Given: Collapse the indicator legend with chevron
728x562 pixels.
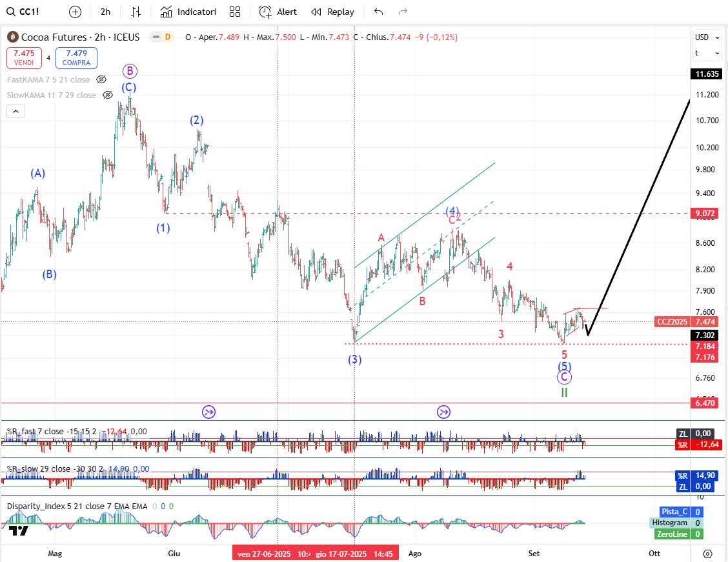Looking at the screenshot, I should [x=15, y=112].
